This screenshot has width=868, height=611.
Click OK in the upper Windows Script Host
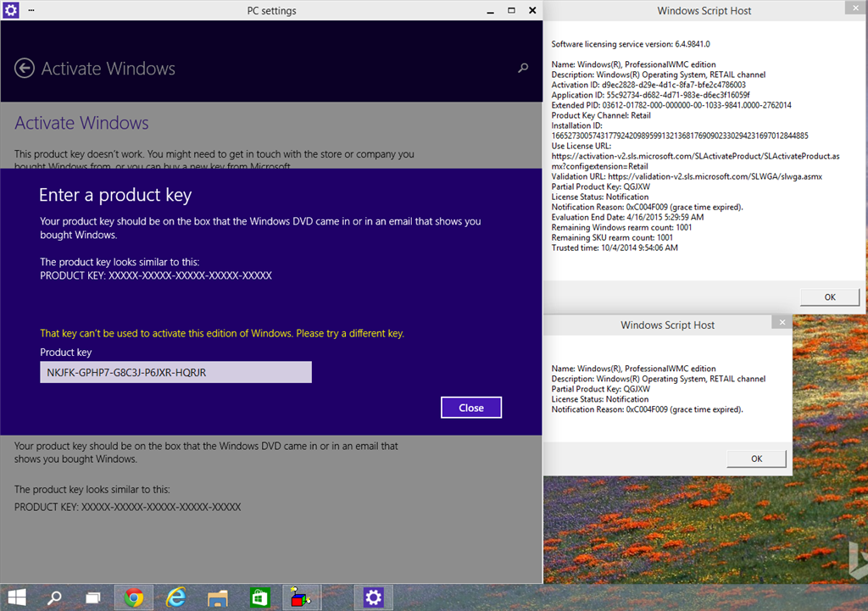coord(830,297)
